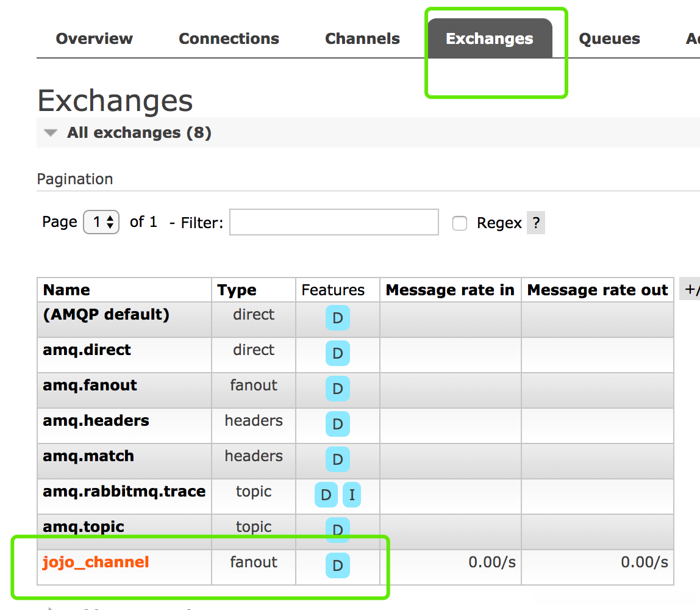Click the D badge in amq.headers row
700x610 pixels.
[337, 424]
